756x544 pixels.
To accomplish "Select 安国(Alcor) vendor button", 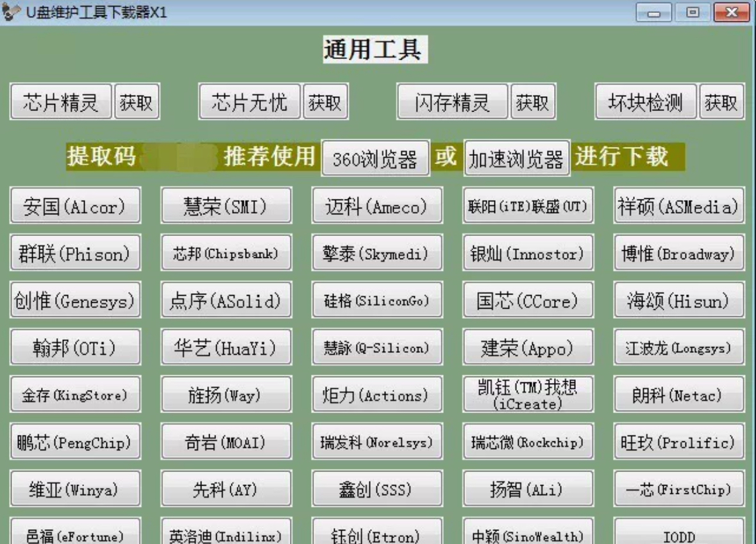I will (x=75, y=206).
